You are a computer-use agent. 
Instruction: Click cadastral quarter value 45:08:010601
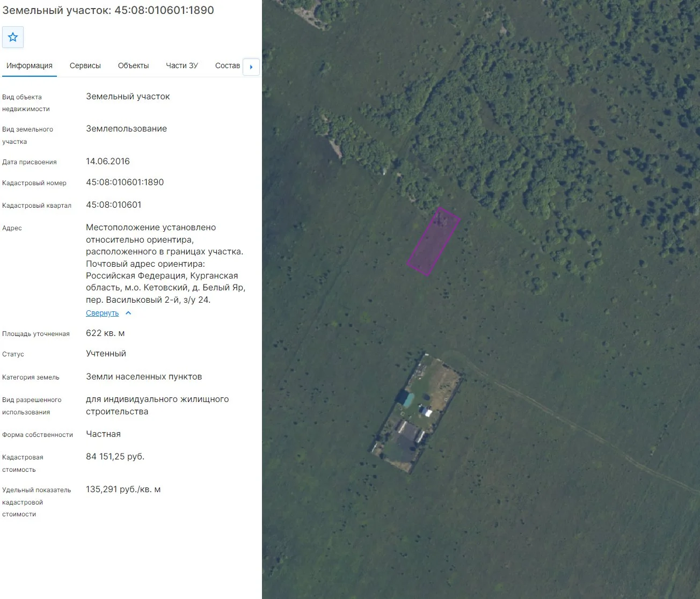(114, 205)
